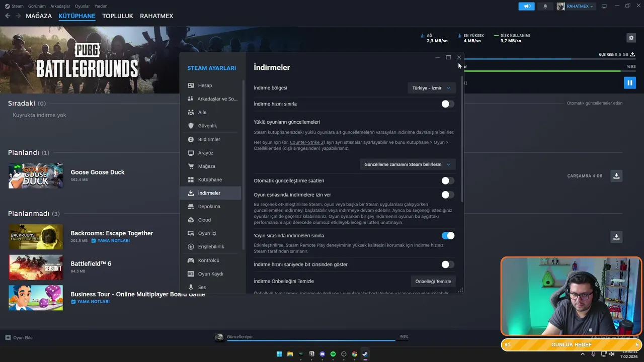Open the Arkadaşlar menu
Viewport: 644px width, 362px height.
pyautogui.click(x=60, y=6)
